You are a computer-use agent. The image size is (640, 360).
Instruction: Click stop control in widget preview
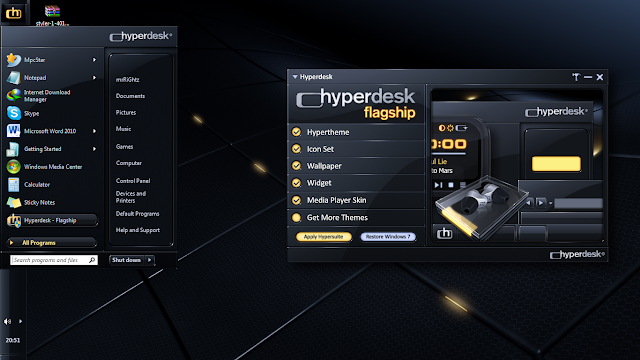pyautogui.click(x=451, y=185)
